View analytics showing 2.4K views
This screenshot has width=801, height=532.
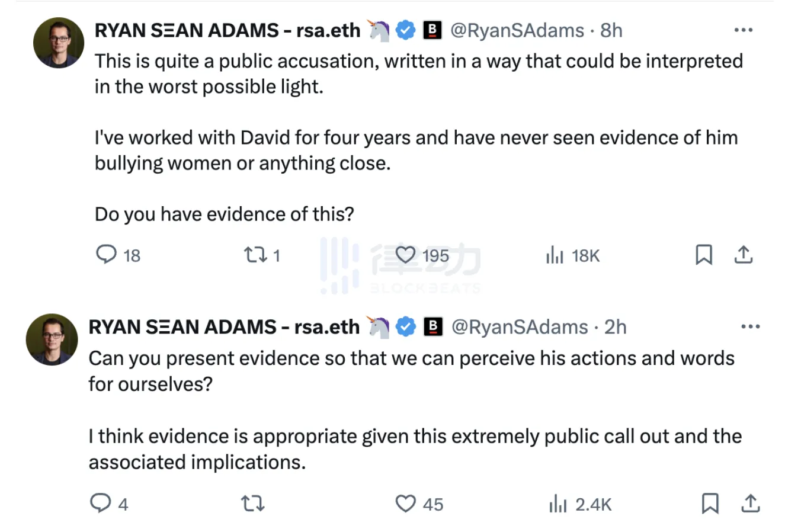580,504
